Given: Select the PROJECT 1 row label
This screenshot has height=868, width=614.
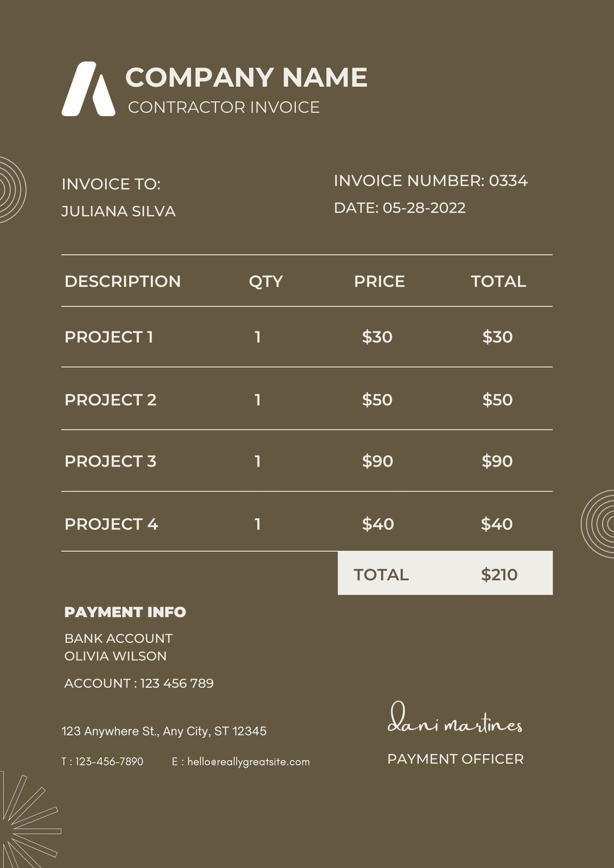Looking at the screenshot, I should tap(109, 337).
